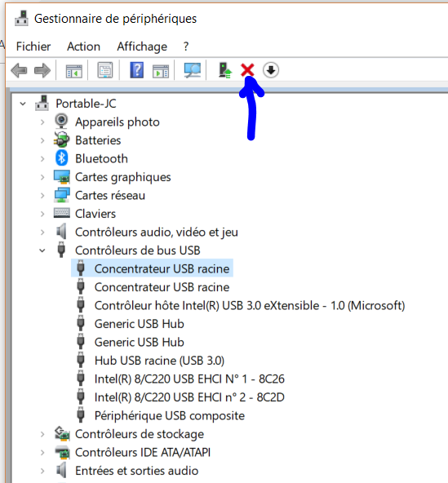Expand Contrôleurs IDE ATA/ATAPI arrow
This screenshot has height=483, width=448.
[x=42, y=452]
